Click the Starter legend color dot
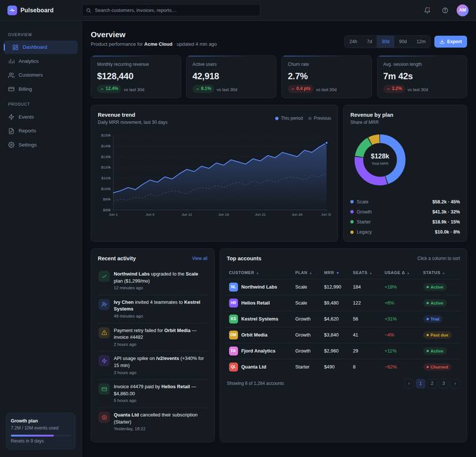This screenshot has width=476, height=457. (352, 222)
